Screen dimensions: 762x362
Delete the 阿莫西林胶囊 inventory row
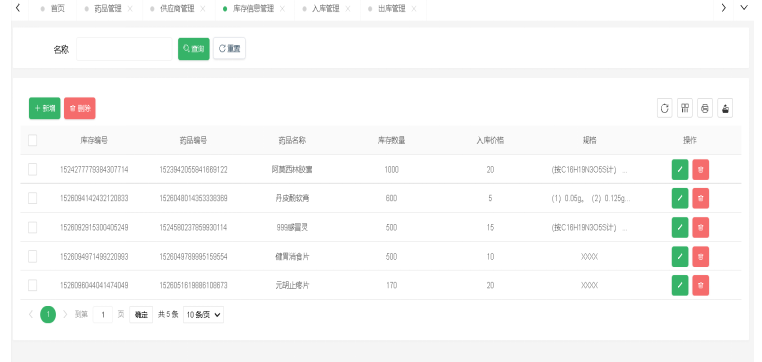pos(701,170)
